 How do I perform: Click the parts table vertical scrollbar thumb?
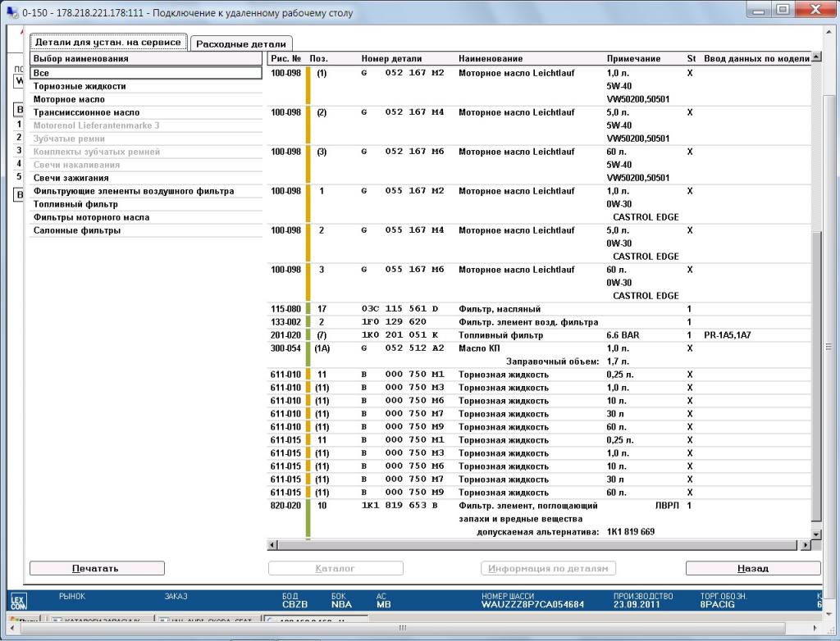(816, 376)
